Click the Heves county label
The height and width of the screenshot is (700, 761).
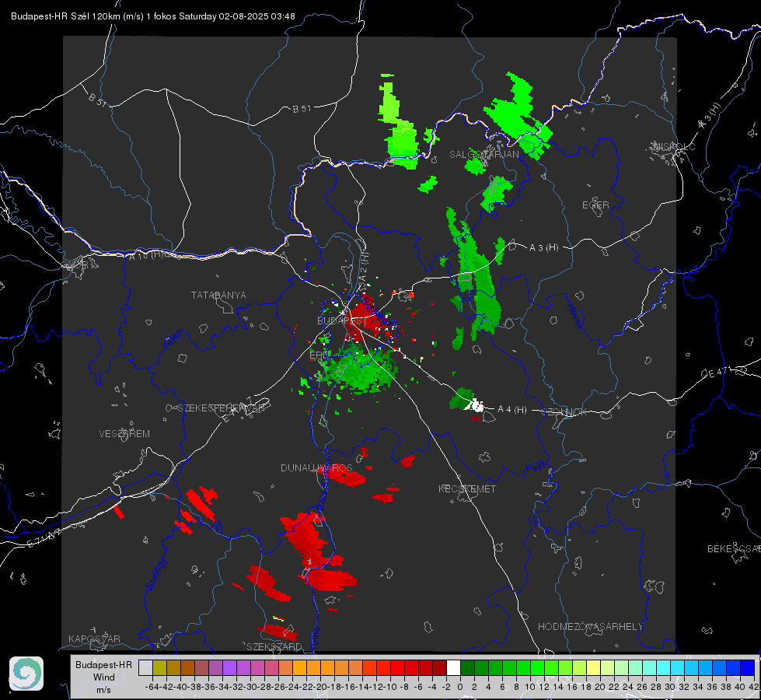(x=574, y=317)
